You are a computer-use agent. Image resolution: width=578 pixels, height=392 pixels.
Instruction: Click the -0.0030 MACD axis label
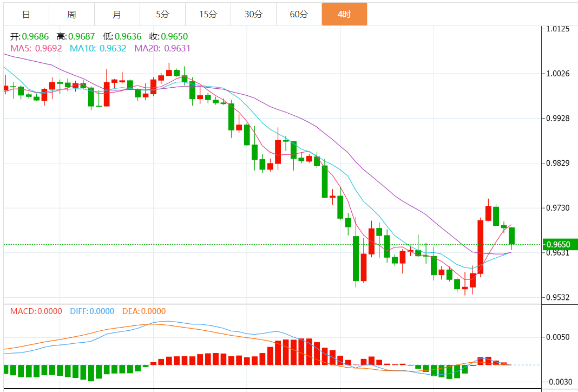[x=560, y=382]
